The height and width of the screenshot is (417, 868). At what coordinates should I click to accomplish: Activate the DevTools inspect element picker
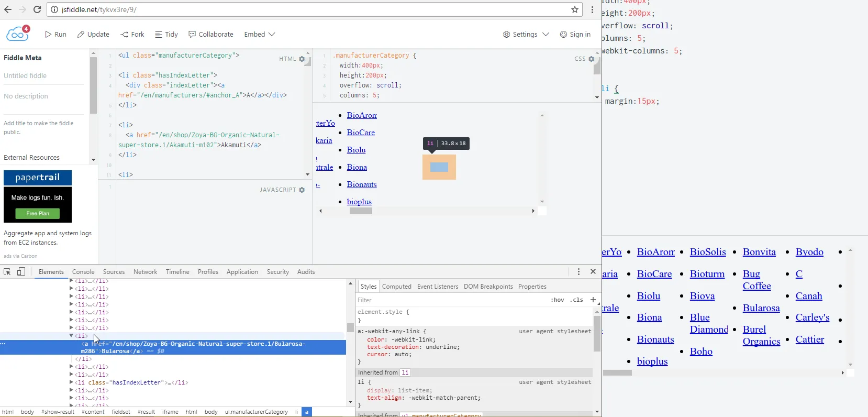pyautogui.click(x=7, y=271)
